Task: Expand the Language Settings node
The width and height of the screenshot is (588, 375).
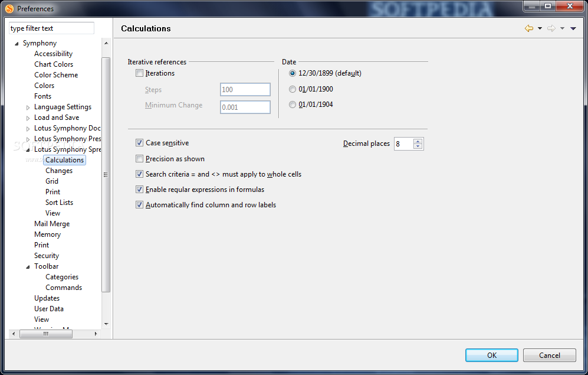Action: tap(28, 107)
